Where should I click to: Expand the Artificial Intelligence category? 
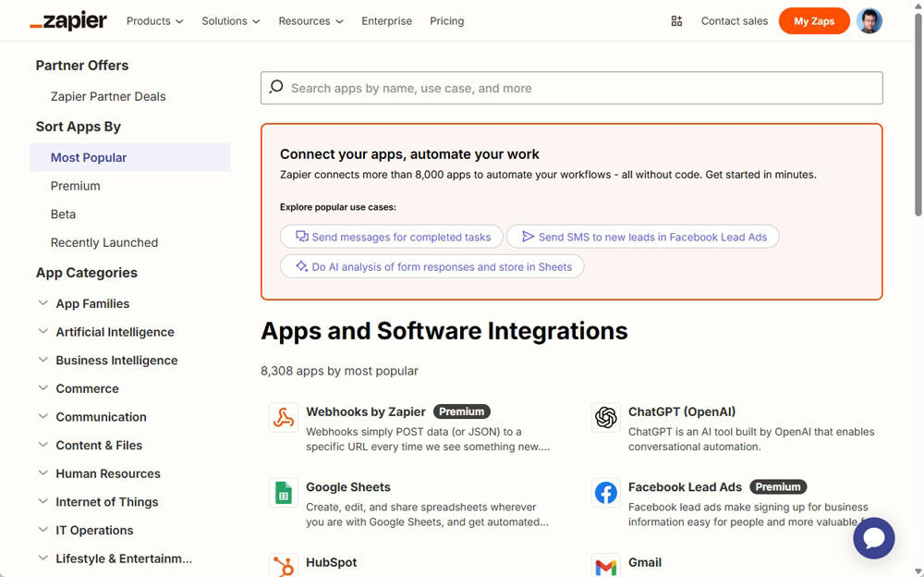(x=106, y=332)
